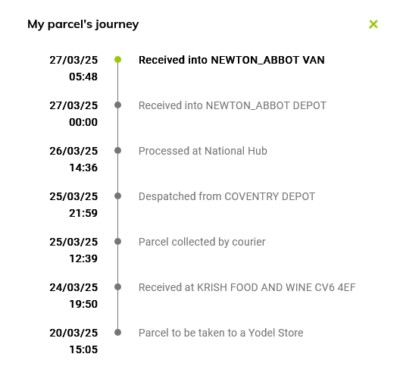The image size is (400, 382).
Task: Select 'Processed at National Hub' entry
Action: tap(203, 151)
